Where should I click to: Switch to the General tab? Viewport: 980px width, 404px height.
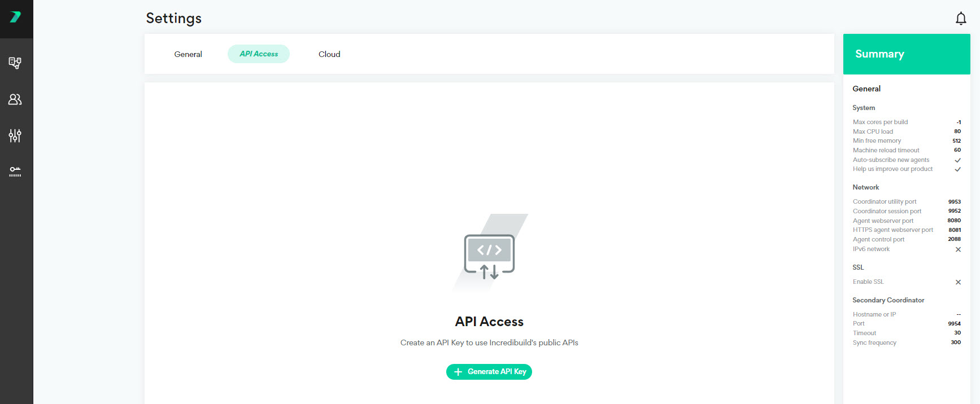tap(188, 54)
